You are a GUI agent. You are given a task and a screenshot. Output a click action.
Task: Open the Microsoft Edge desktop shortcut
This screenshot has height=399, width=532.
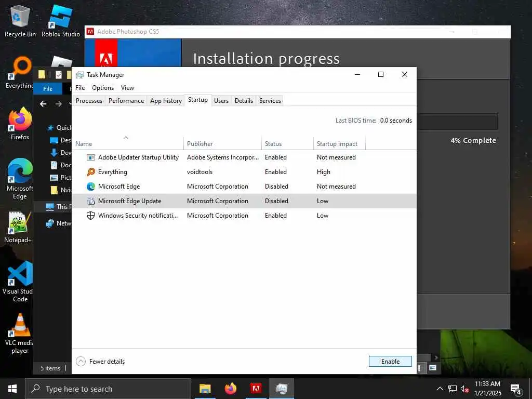20,179
